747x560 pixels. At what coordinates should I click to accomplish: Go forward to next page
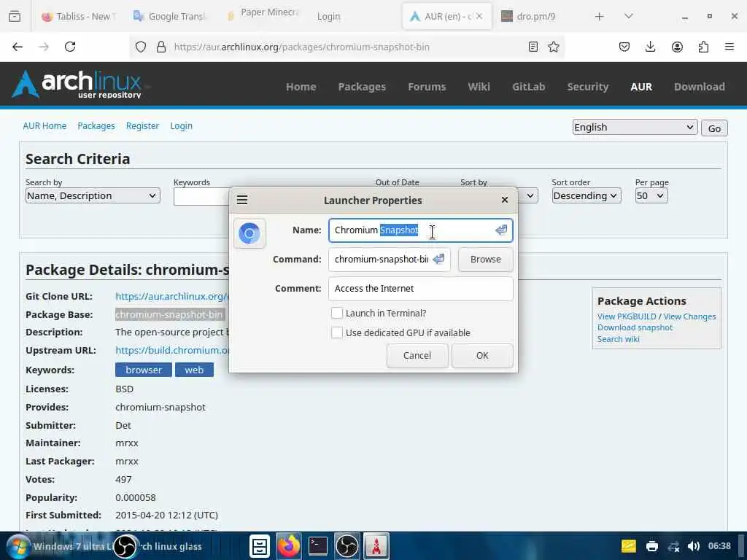pos(44,47)
